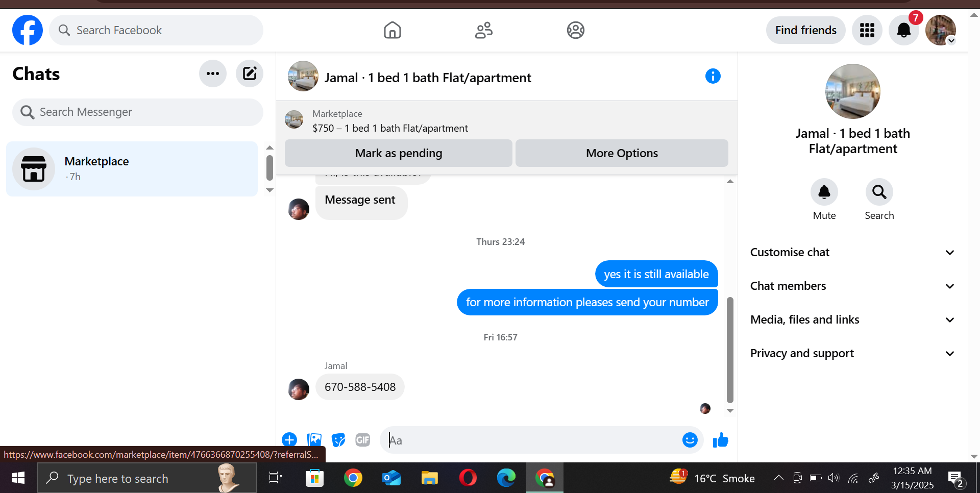This screenshot has height=493, width=980.
Task: Open Windows Start menu
Action: (x=18, y=478)
